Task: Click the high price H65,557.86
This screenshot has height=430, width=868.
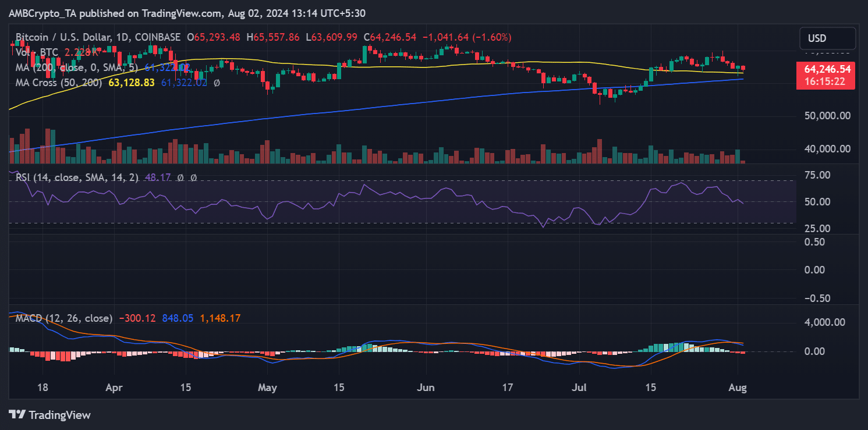Action: pos(273,37)
